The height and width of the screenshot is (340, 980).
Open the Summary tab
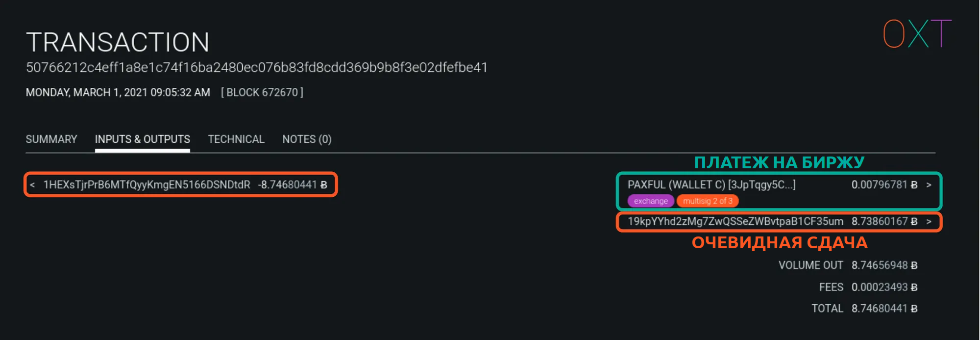coord(51,139)
